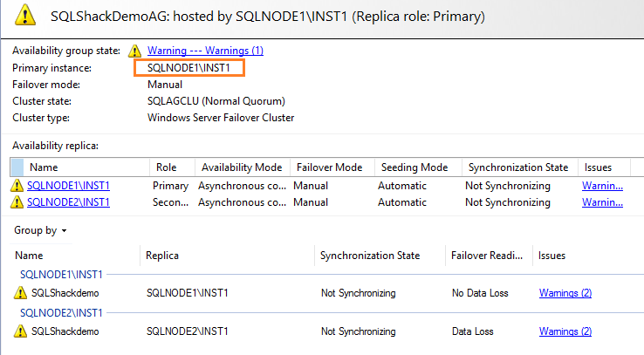Click warning icon of SQLShackdemo under SQLNODE1\INST1

pyautogui.click(x=21, y=293)
